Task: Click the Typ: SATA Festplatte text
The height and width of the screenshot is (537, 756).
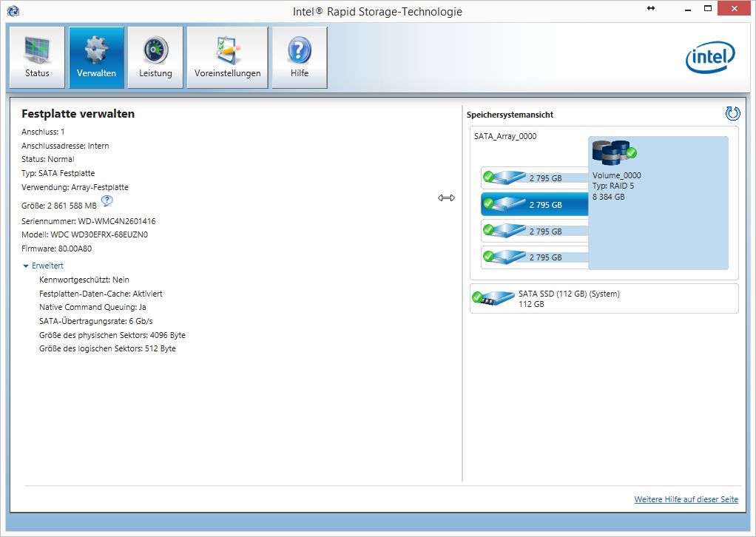Action: tap(58, 173)
